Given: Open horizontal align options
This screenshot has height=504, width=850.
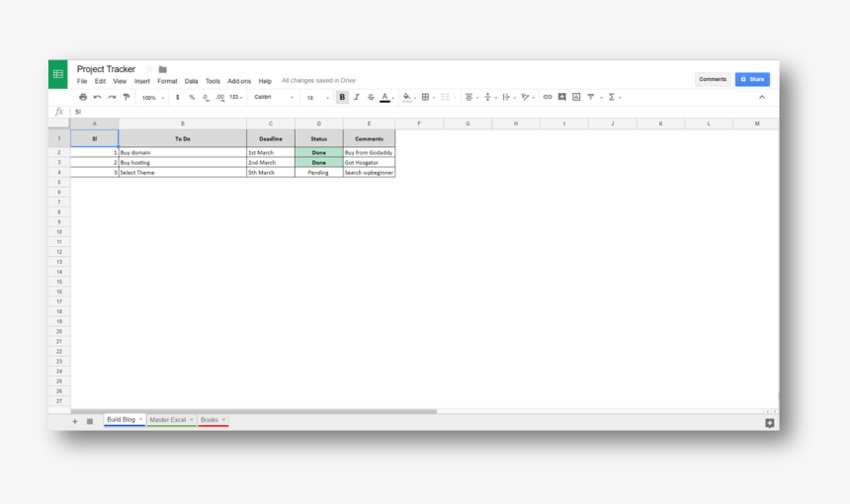Looking at the screenshot, I should [469, 97].
